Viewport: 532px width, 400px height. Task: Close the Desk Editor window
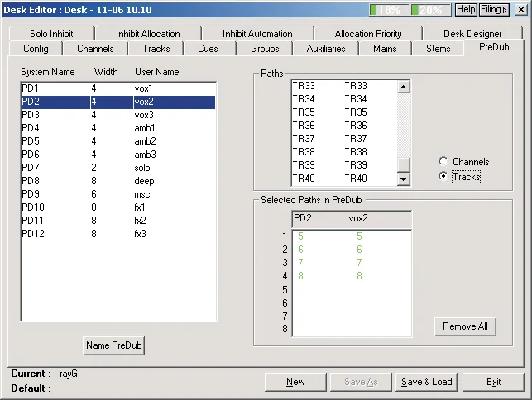point(520,9)
